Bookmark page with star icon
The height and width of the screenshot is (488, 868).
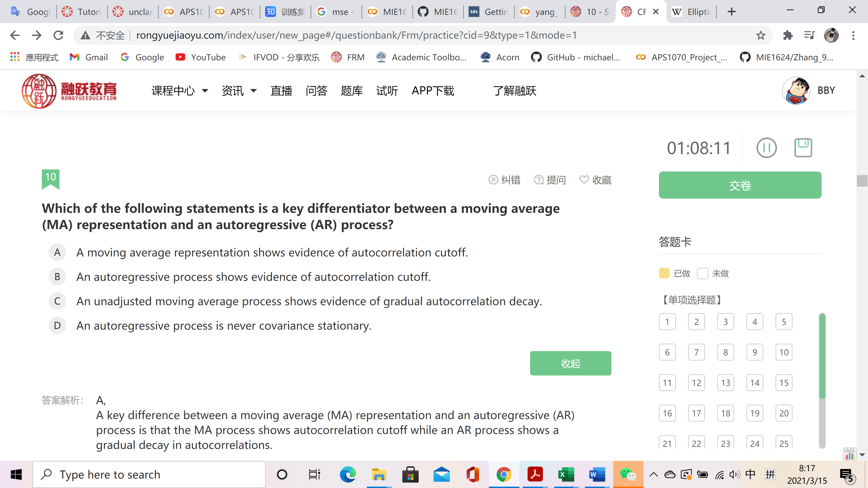[760, 35]
